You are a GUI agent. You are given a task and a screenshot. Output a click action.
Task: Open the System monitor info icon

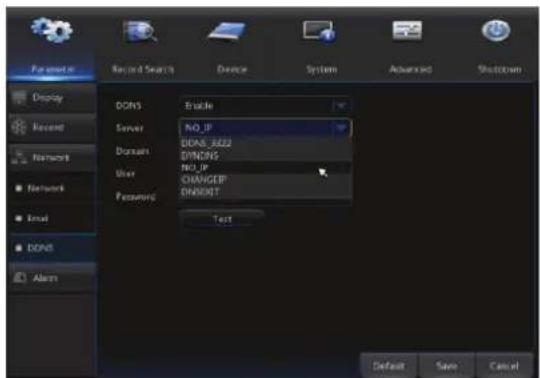click(319, 32)
